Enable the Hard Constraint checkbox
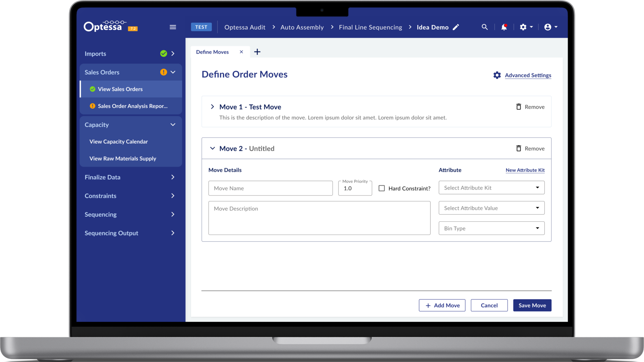 coord(382,188)
